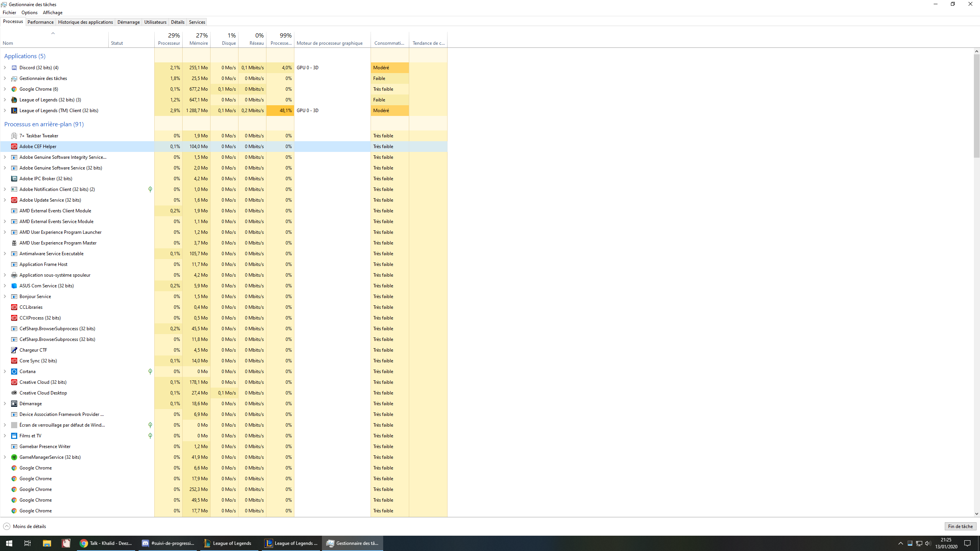Screen dimensions: 980x551
Task: Expand Adobe Genuine Software Integrity Service row
Action: pos(5,157)
